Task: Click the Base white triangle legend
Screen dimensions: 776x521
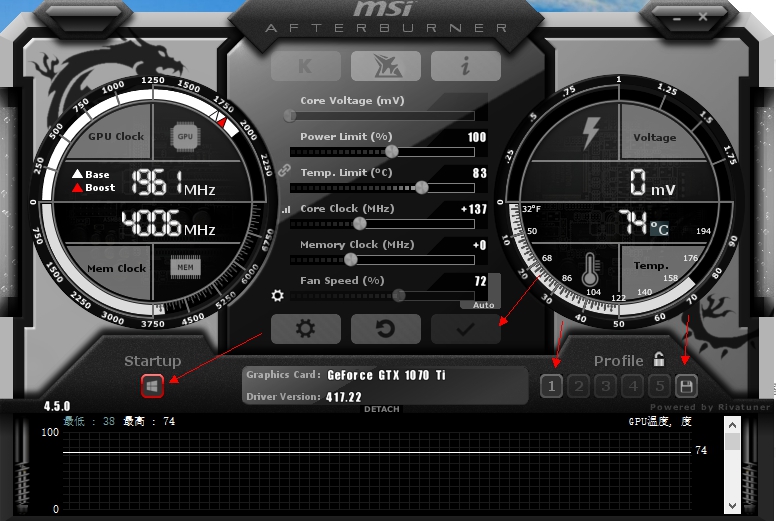Action: [x=91, y=174]
